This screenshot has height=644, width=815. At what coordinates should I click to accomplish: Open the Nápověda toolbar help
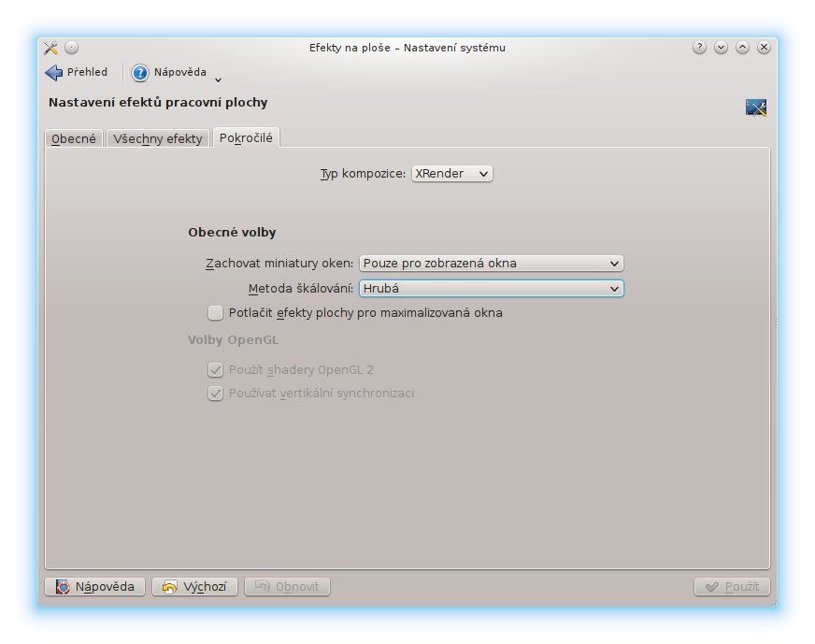[169, 72]
